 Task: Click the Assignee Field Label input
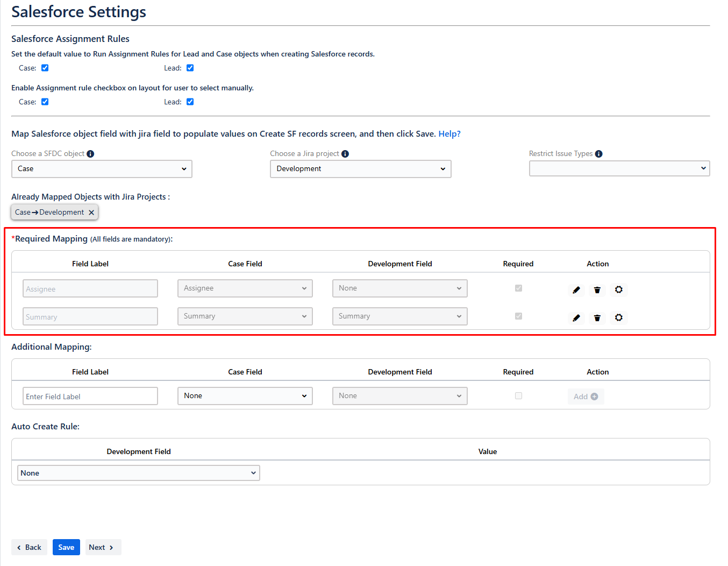click(x=90, y=288)
